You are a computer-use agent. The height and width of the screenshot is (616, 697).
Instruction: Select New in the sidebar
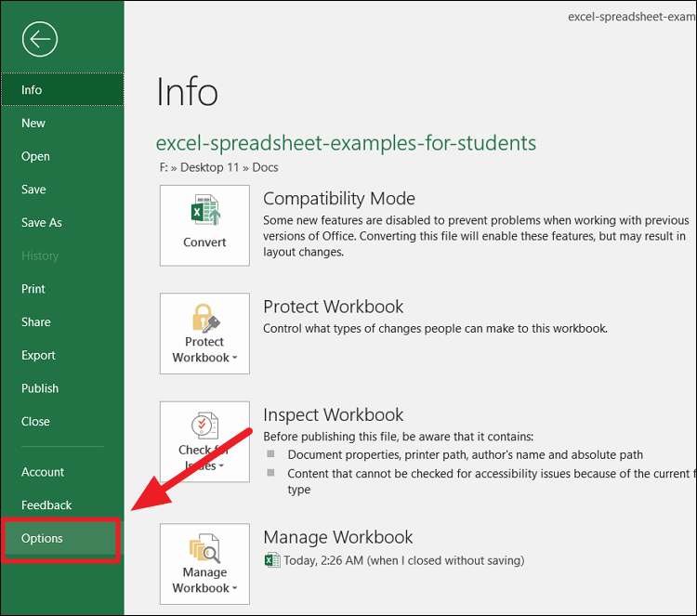tap(62, 124)
